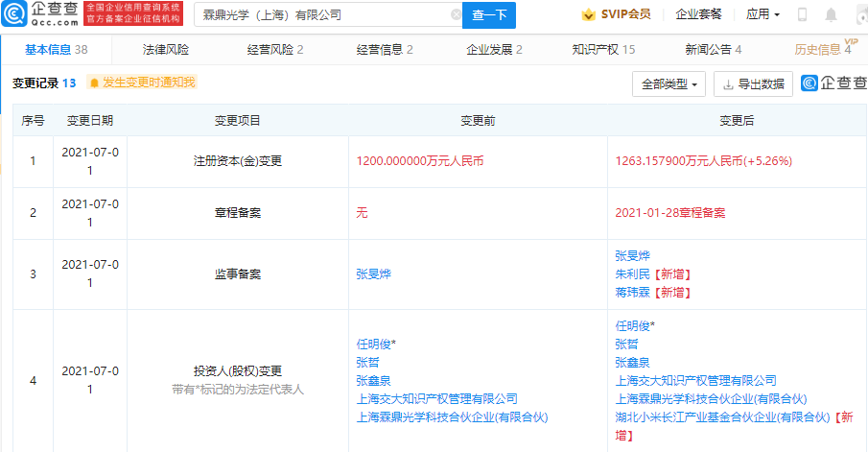
Task: Open 任明俊* link in 变更后 column
Action: tap(635, 326)
